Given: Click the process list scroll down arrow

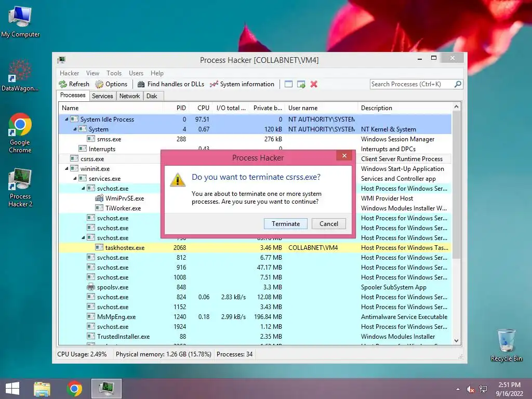Looking at the screenshot, I should (456, 341).
